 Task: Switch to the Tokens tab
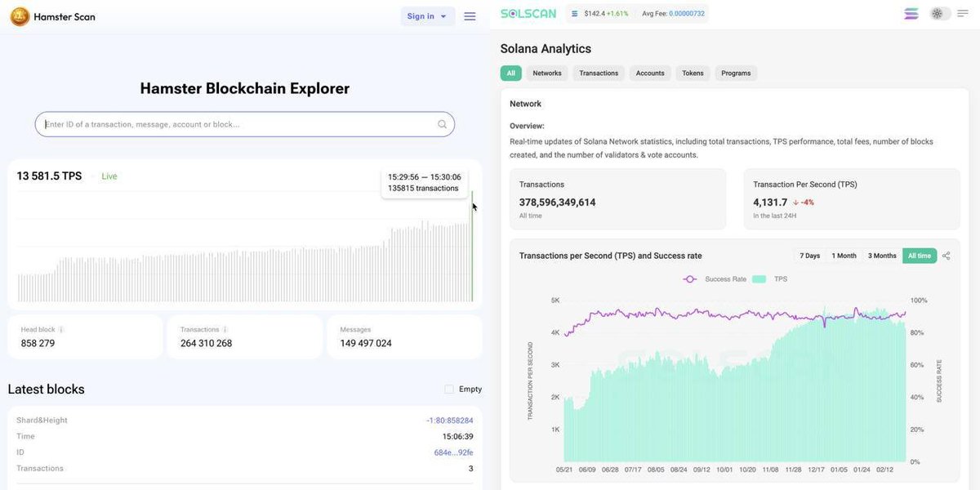click(x=693, y=73)
